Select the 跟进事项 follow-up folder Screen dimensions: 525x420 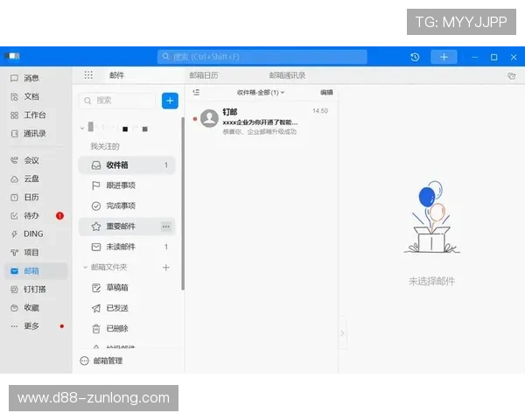(127, 185)
